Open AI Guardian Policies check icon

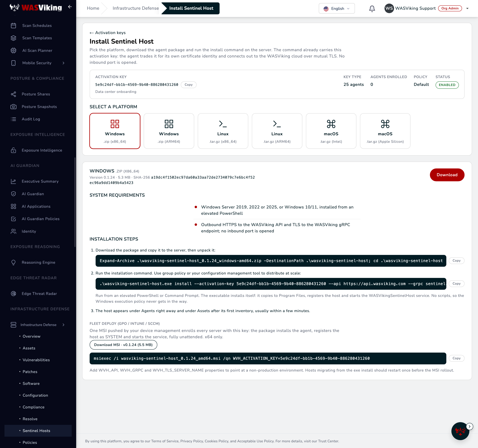click(x=13, y=219)
